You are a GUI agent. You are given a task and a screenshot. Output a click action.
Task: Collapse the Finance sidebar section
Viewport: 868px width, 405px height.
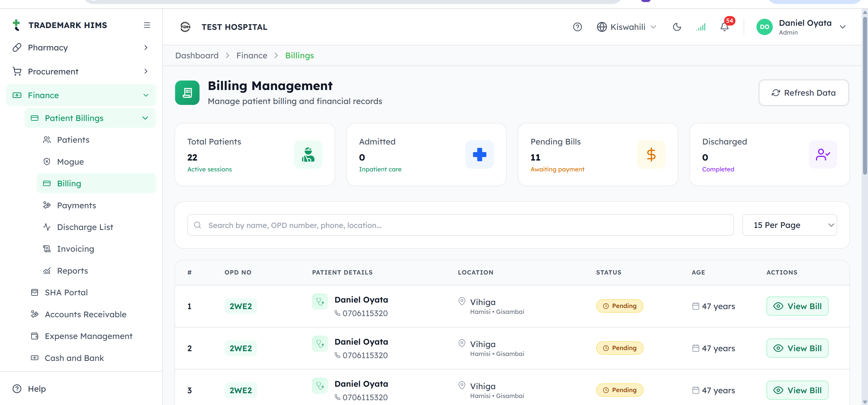point(81,95)
